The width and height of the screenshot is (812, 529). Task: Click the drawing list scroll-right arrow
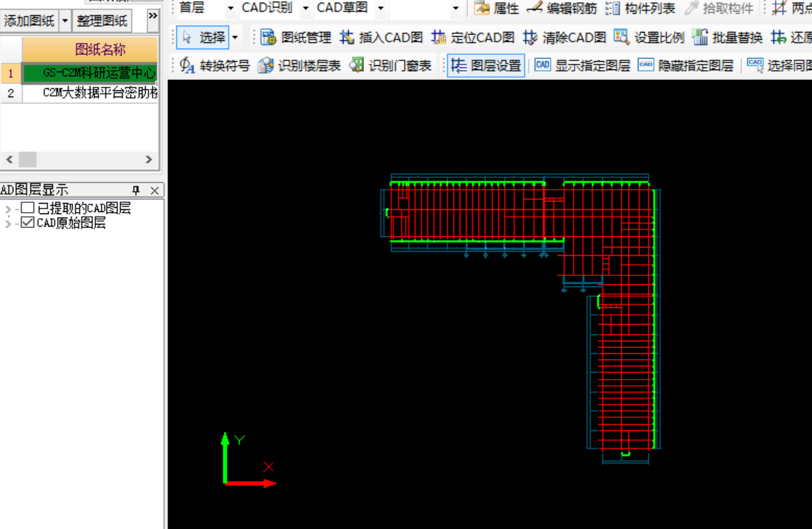tap(149, 159)
